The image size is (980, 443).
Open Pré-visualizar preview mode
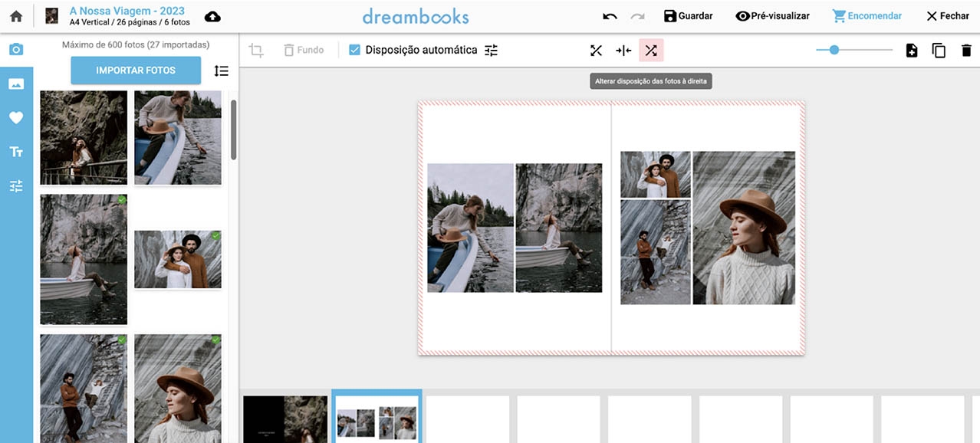771,15
